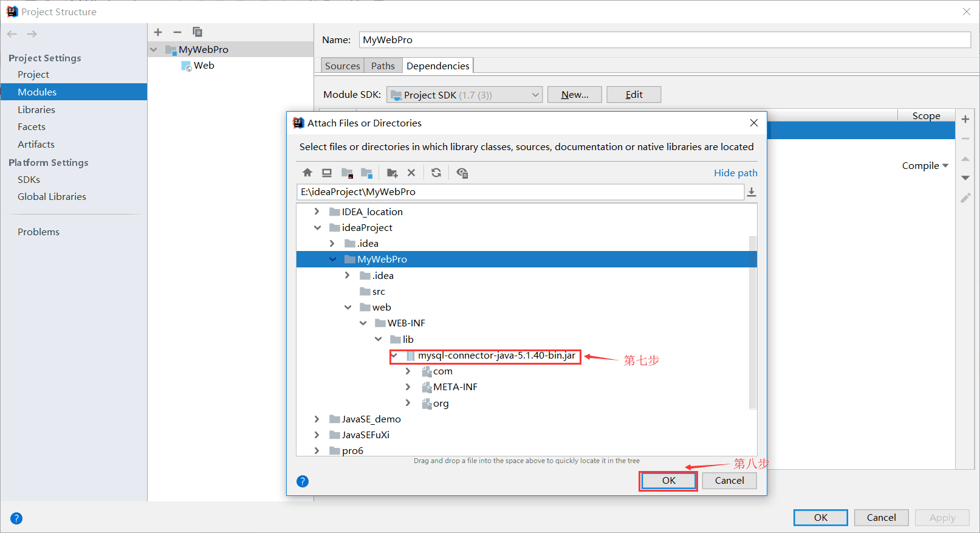Collapse the WEB-INF folder
Viewport: 980px width, 533px height.
[x=363, y=323]
